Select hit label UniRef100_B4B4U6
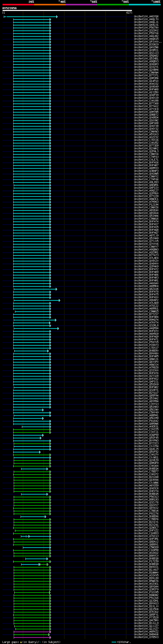Viewport: 163px width, 644px height. (146, 634)
